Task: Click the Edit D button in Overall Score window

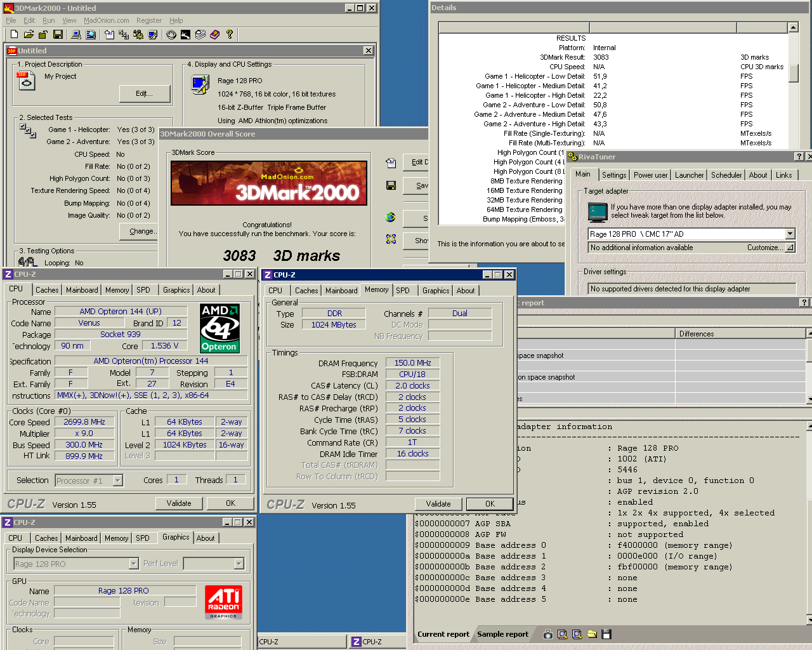Action: click(x=416, y=162)
